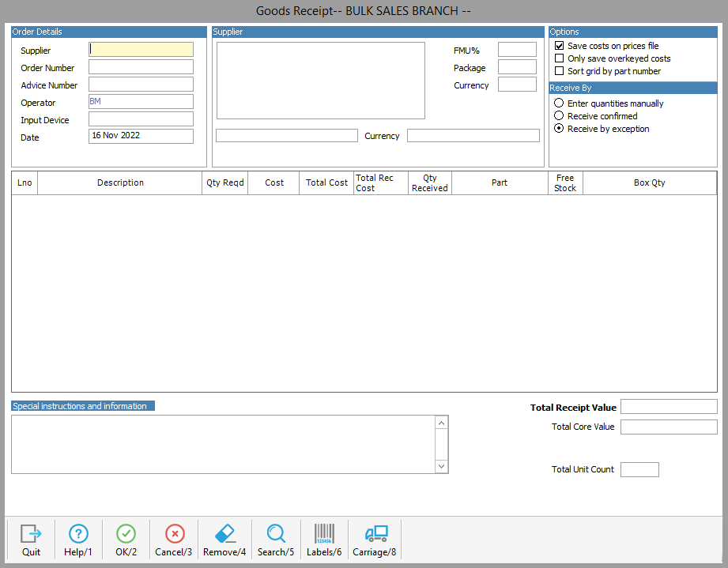This screenshot has width=728, height=568.
Task: Click the Part column header
Action: 500,182
